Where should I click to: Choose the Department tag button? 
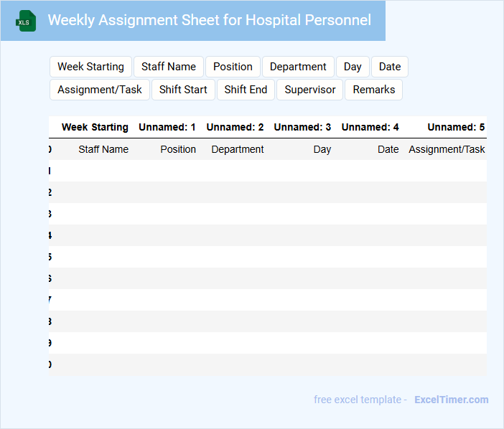[x=298, y=67]
